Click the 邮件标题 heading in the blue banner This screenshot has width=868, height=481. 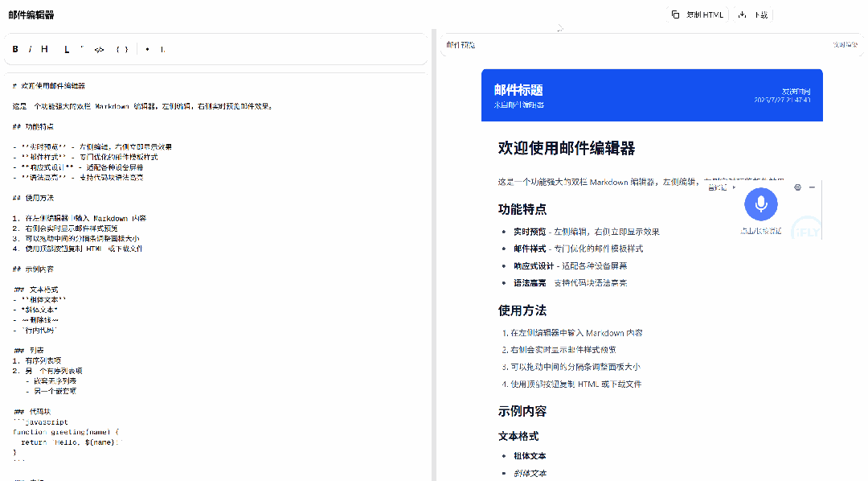518,90
